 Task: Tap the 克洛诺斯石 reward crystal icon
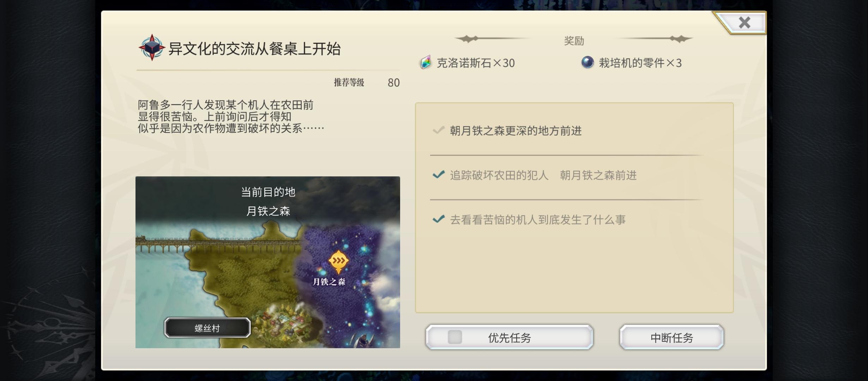[426, 62]
